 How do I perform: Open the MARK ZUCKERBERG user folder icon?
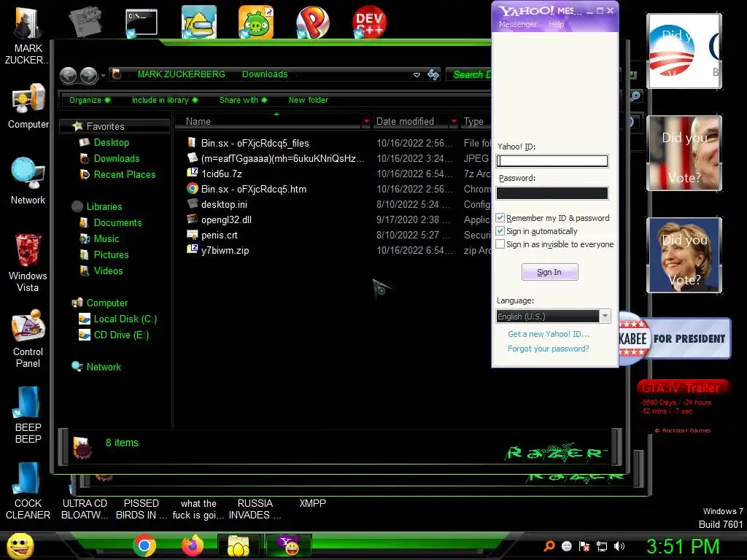point(28,34)
